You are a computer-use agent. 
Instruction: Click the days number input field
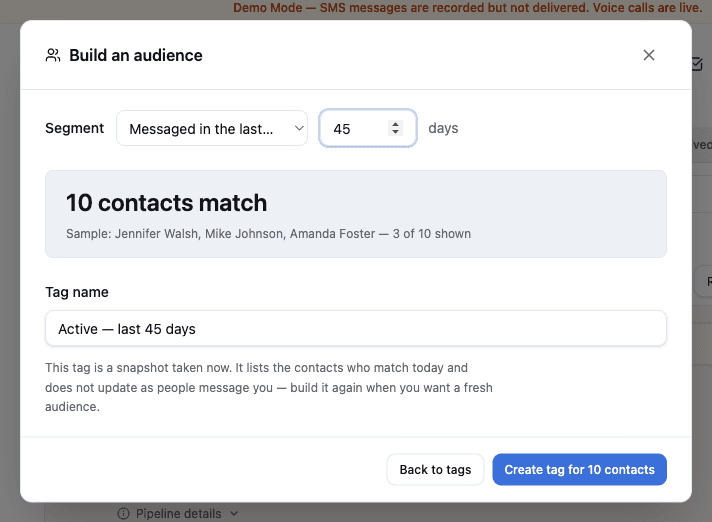(x=368, y=128)
